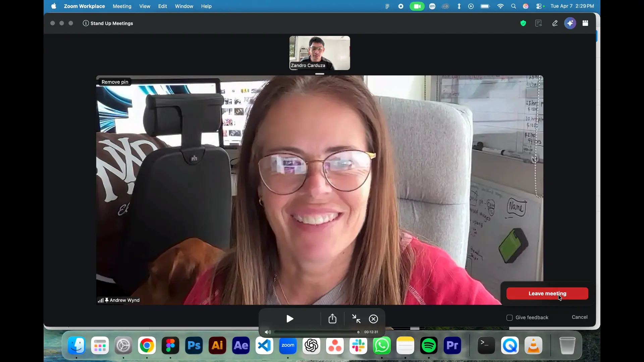This screenshot has width=644, height=362.
Task: Open Terminal from the Dock
Action: [x=486, y=346]
